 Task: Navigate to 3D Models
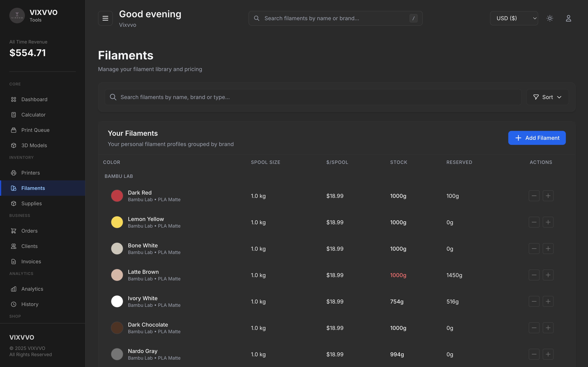coord(34,145)
